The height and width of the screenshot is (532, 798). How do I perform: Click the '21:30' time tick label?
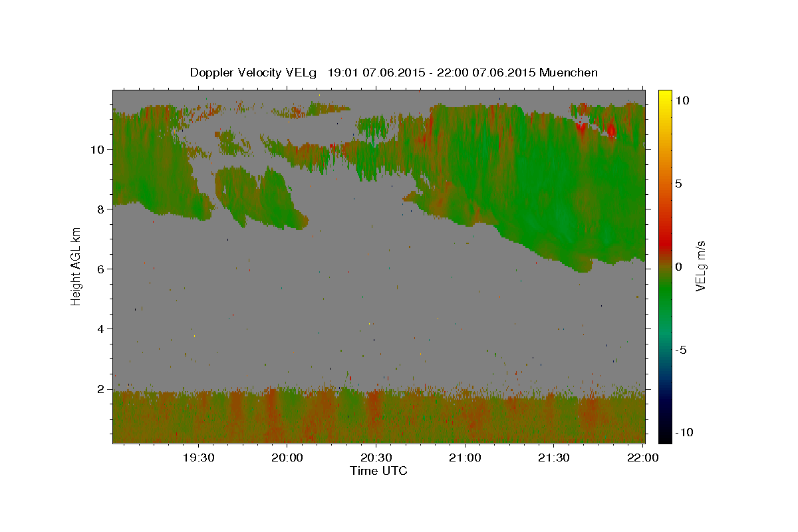(553, 458)
